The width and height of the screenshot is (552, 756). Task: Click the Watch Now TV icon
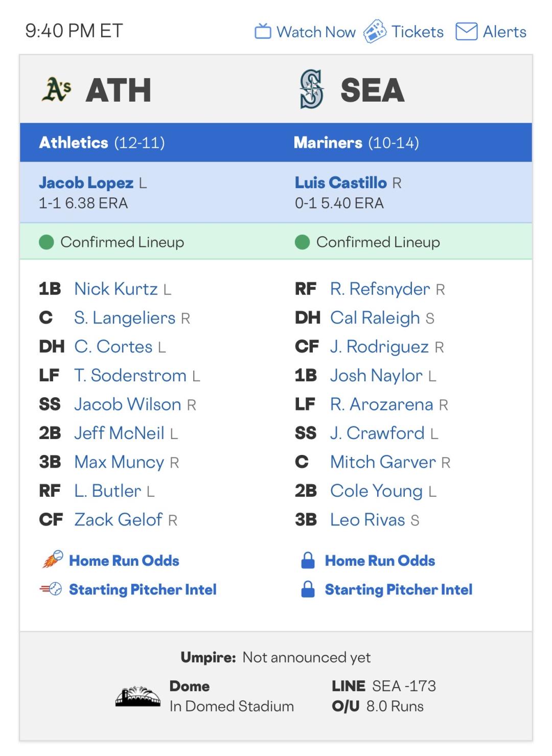coord(263,32)
